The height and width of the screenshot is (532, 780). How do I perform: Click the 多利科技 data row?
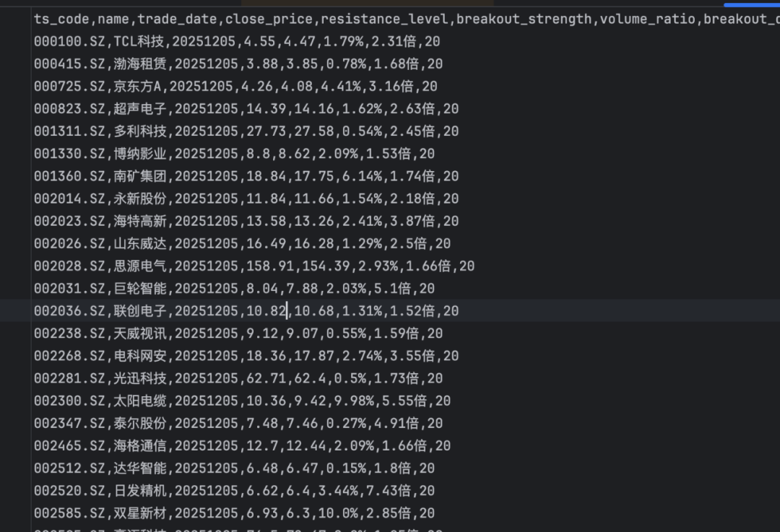click(x=246, y=131)
